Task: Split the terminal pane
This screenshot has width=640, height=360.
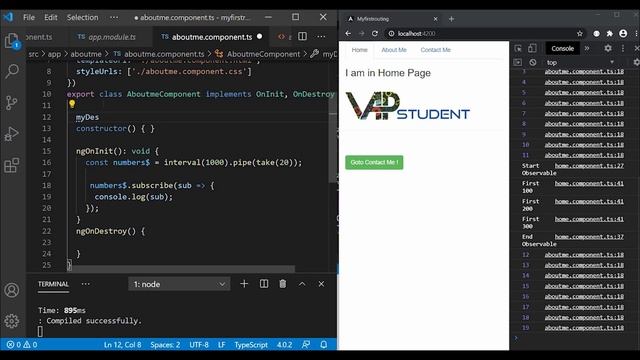Action: pos(264,284)
